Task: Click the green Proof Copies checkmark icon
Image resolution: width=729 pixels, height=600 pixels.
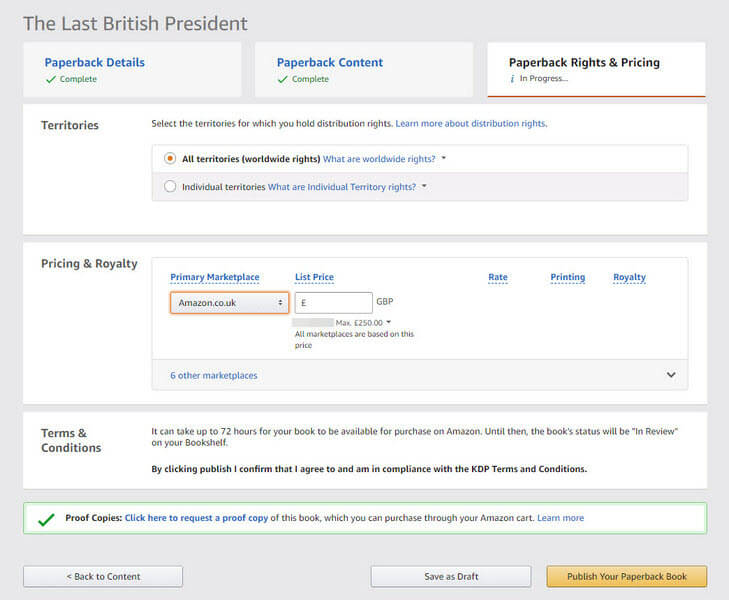Action: tap(46, 519)
